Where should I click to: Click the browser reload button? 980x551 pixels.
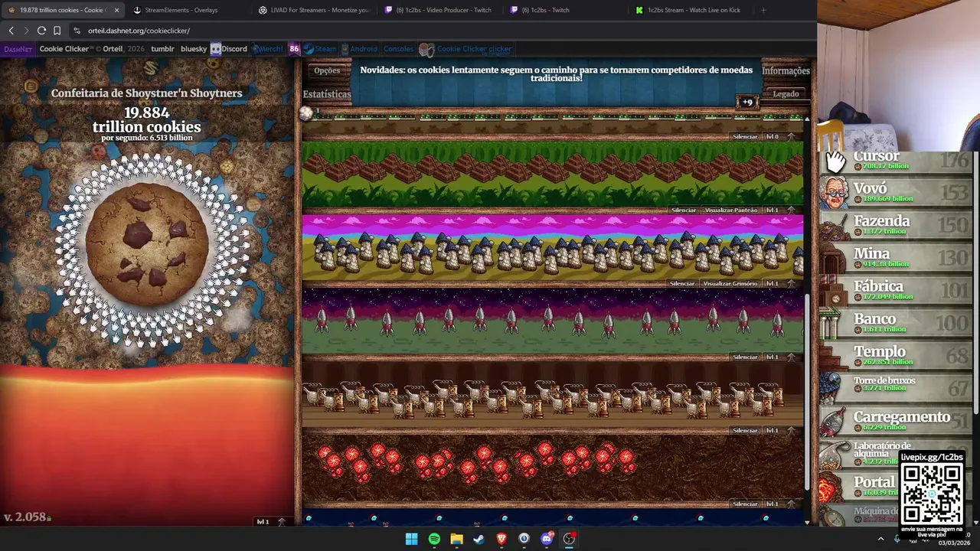41,31
